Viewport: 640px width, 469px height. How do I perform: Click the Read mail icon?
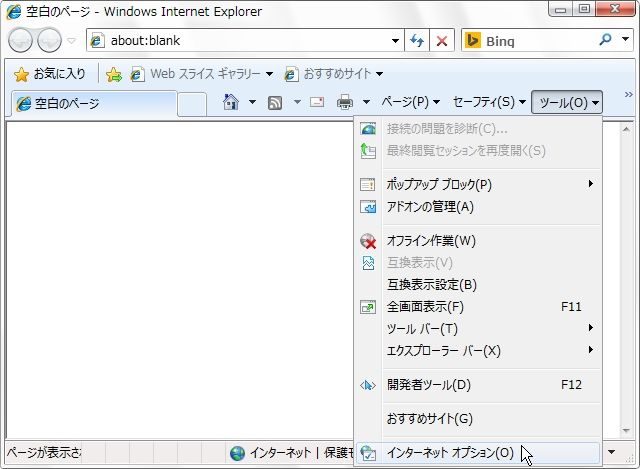coord(317,102)
